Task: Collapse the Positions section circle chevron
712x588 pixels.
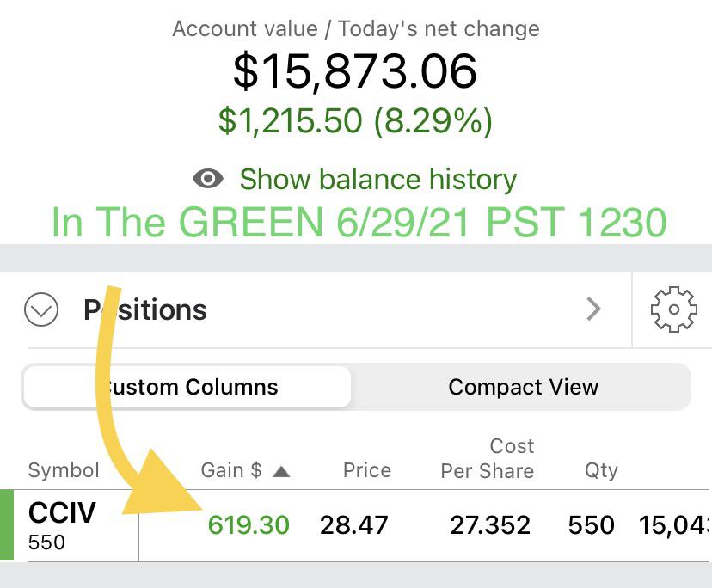Action: click(41, 309)
